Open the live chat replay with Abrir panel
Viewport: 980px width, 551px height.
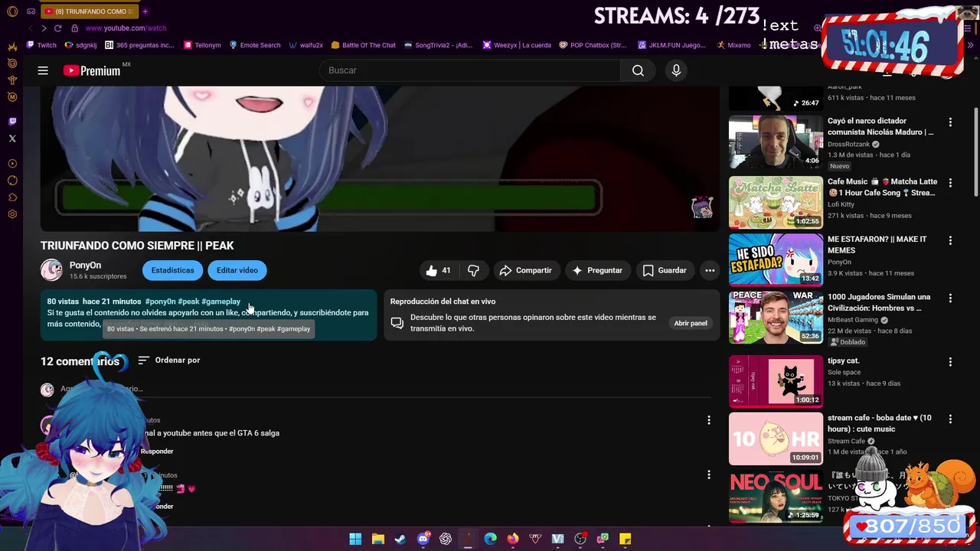tap(691, 323)
